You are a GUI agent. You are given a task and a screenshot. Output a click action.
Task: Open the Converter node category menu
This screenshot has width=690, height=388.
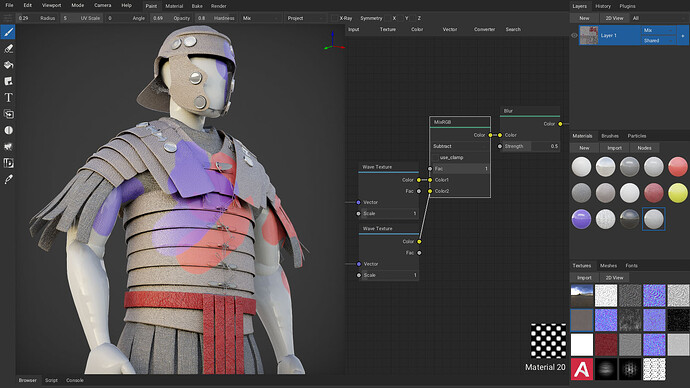coord(484,29)
